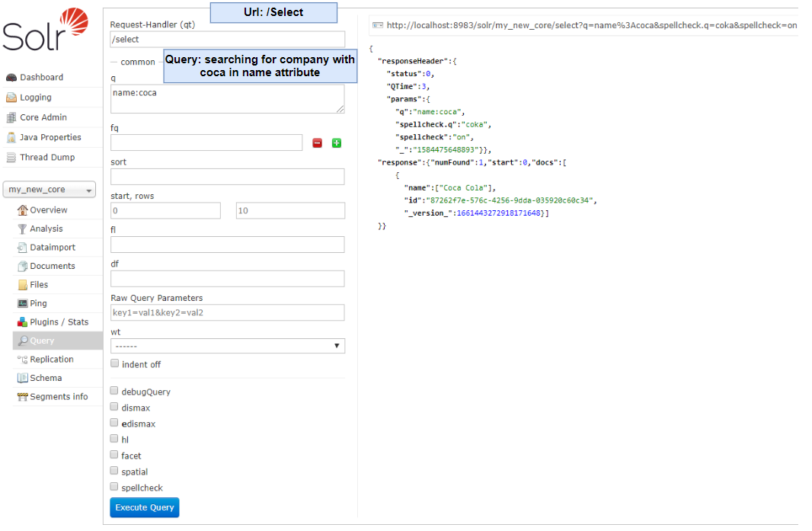The height and width of the screenshot is (531, 812).
Task: Open the localhost select query URL link
Action: pyautogui.click(x=590, y=25)
